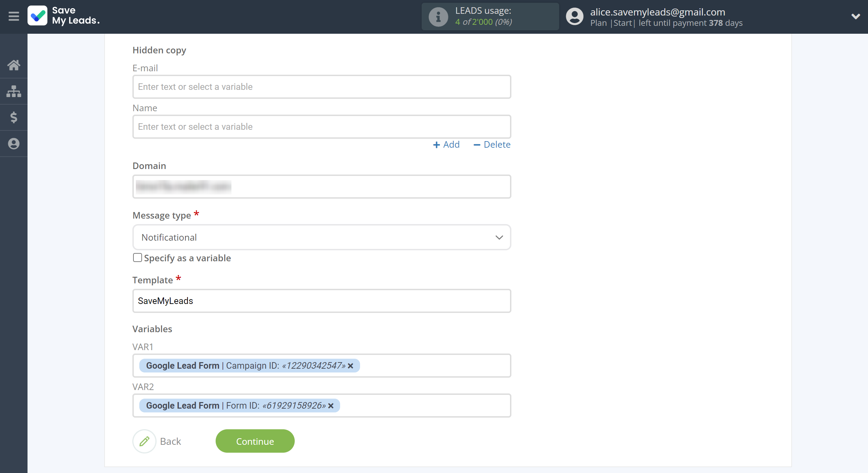Image resolution: width=868 pixels, height=473 pixels.
Task: Click the account email alice.savemyleads@gmail.com
Action: tap(658, 12)
